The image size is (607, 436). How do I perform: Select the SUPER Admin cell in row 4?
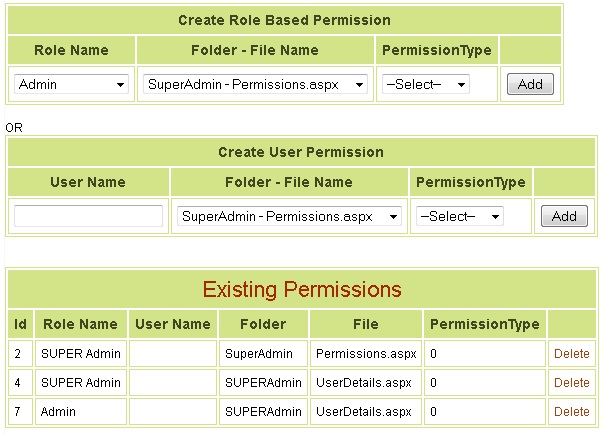tap(81, 383)
